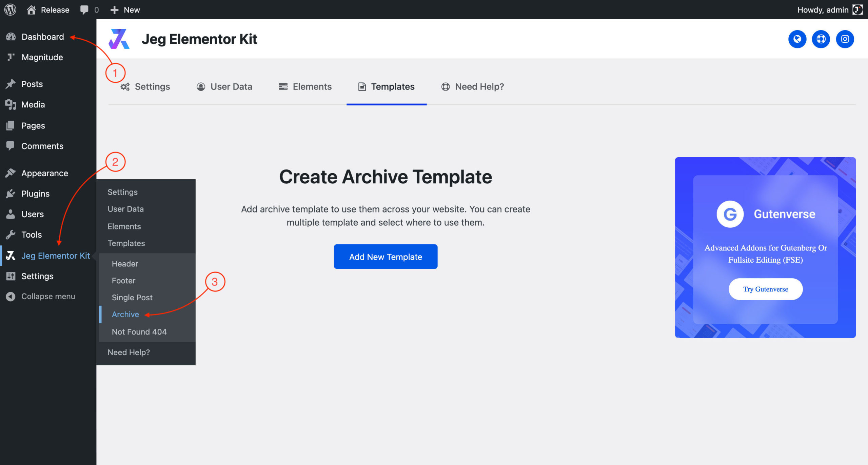Click the WordPress logo icon
868x465 pixels.
(x=10, y=9)
